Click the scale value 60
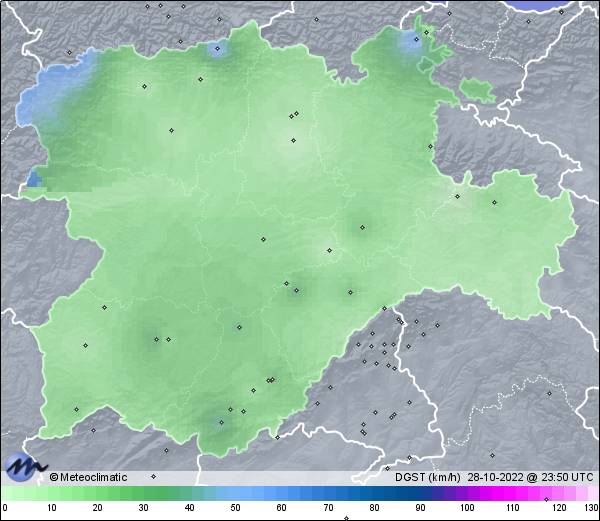Viewport: 600px width, 521px height. (282, 508)
